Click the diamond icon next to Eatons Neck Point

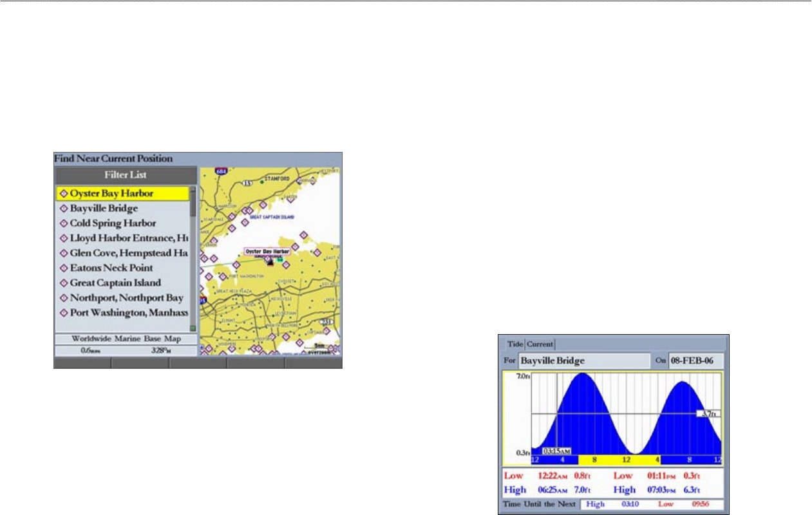[63, 268]
